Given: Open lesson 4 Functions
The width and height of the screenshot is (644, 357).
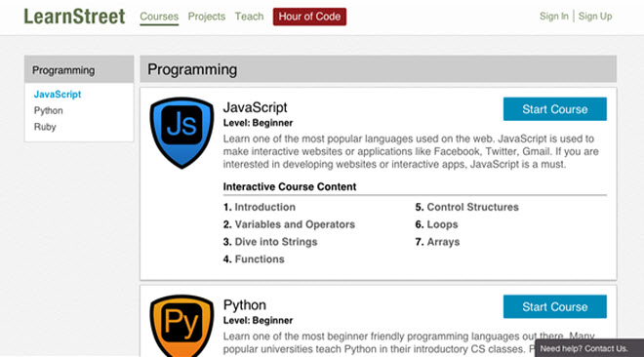Looking at the screenshot, I should tap(254, 258).
